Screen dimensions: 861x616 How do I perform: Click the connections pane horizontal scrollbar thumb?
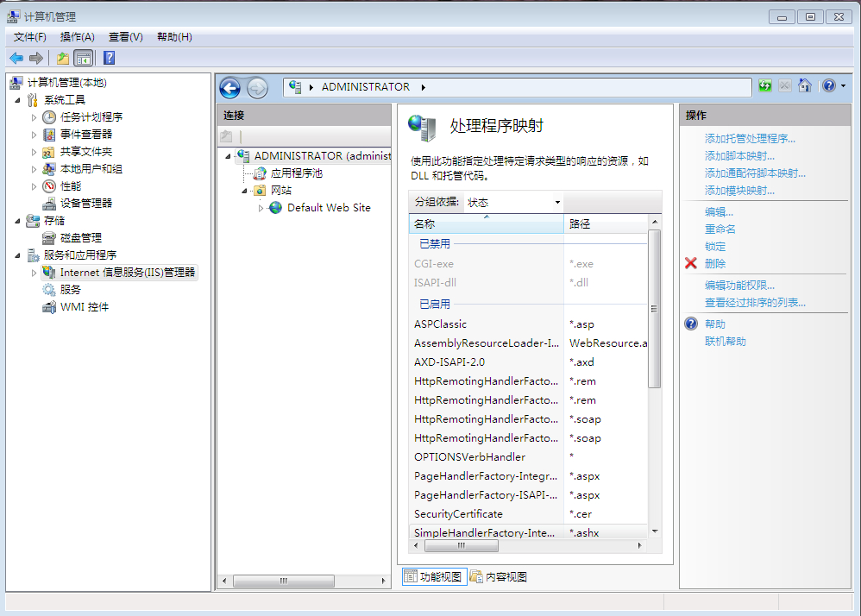[x=283, y=581]
